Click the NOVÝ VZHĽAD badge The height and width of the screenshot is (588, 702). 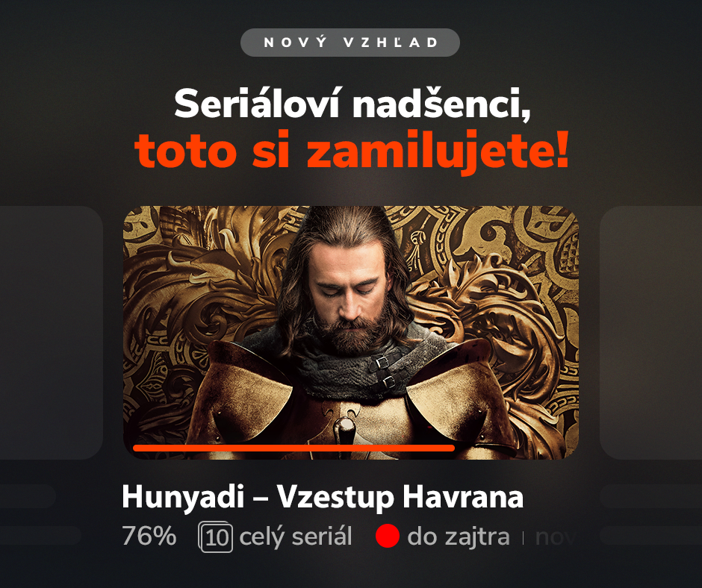(350, 43)
